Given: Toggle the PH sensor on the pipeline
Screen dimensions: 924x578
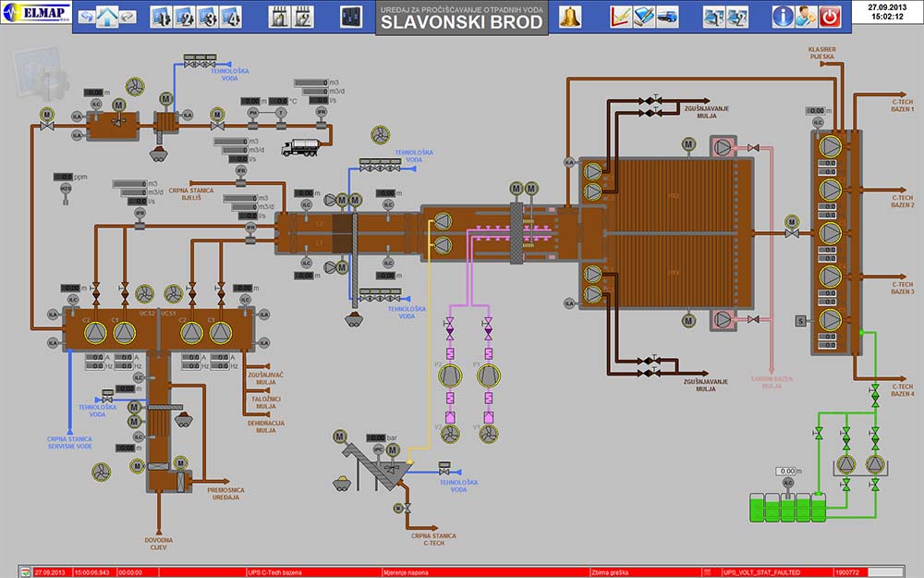Looking at the screenshot, I should [253, 113].
